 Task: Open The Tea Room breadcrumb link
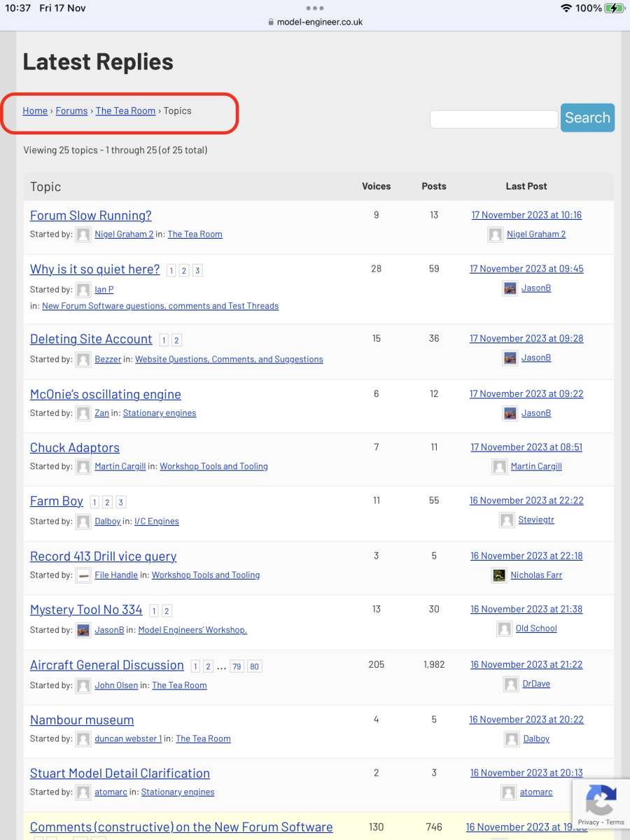(125, 111)
